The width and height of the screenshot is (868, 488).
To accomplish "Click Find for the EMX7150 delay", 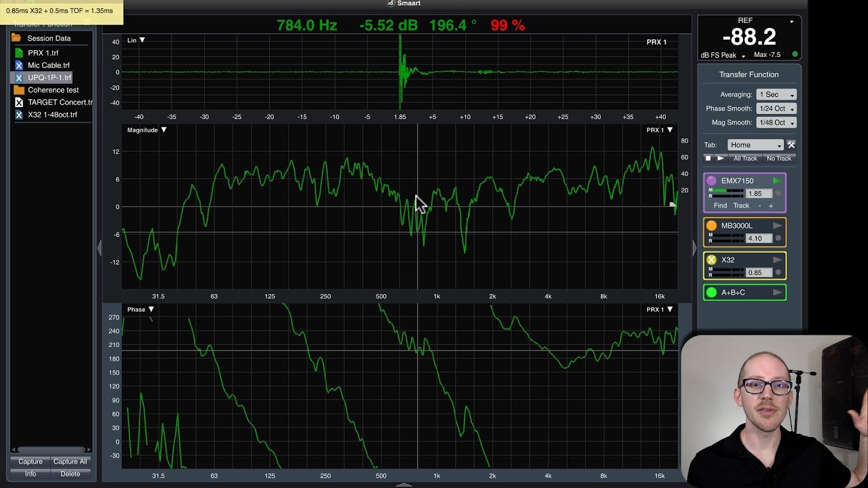I will coord(720,205).
